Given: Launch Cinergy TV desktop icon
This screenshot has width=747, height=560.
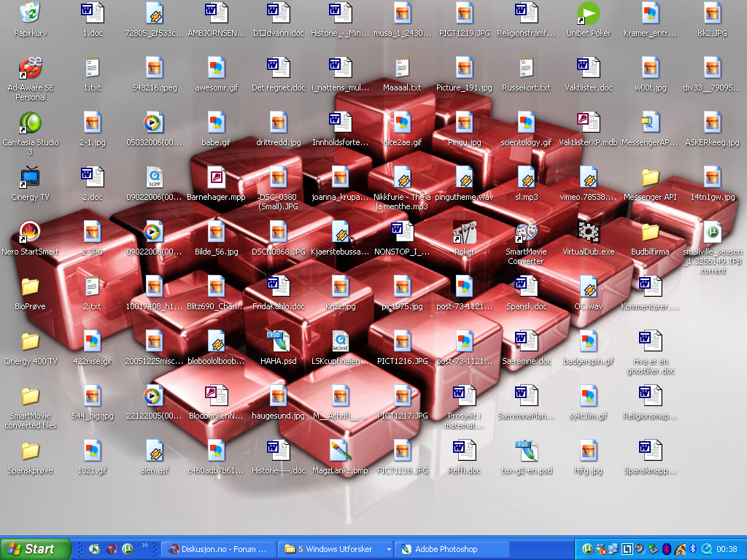Looking at the screenshot, I should pyautogui.click(x=30, y=177).
